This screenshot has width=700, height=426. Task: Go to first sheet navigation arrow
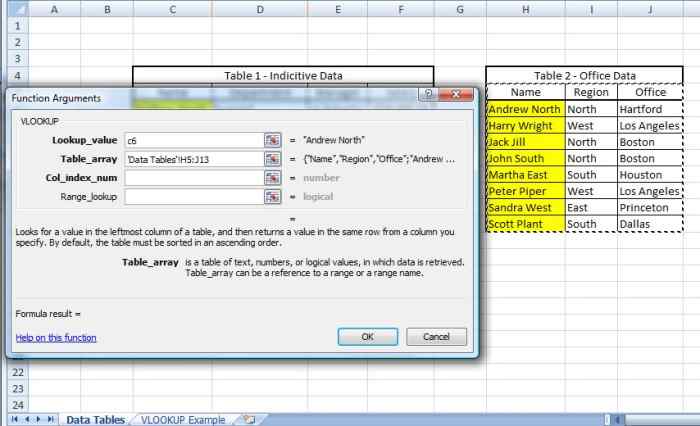click(x=15, y=419)
